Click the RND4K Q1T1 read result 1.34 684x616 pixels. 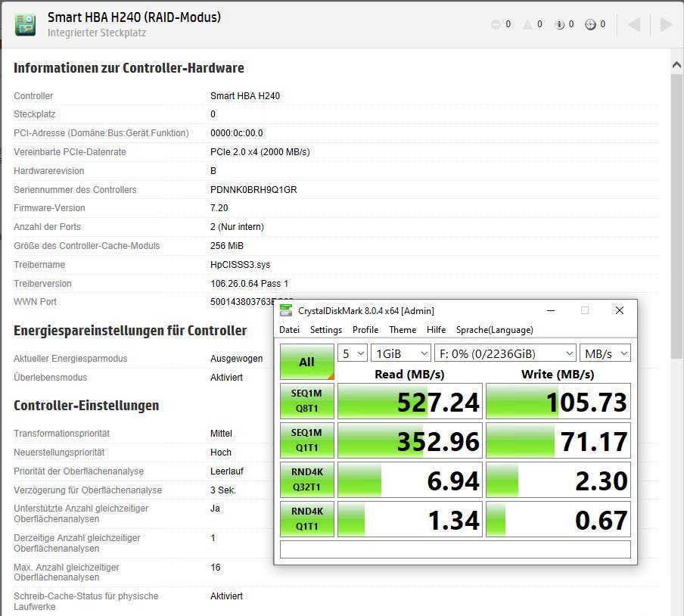point(410,519)
